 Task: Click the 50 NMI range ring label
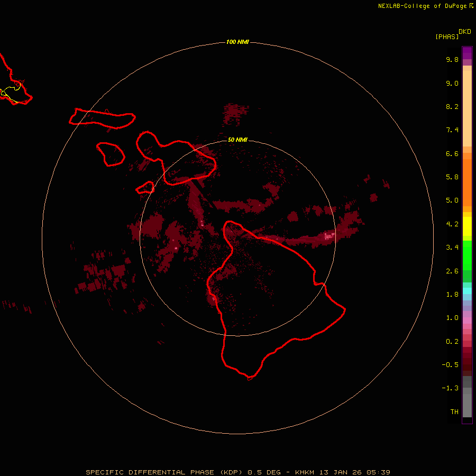tap(237, 140)
